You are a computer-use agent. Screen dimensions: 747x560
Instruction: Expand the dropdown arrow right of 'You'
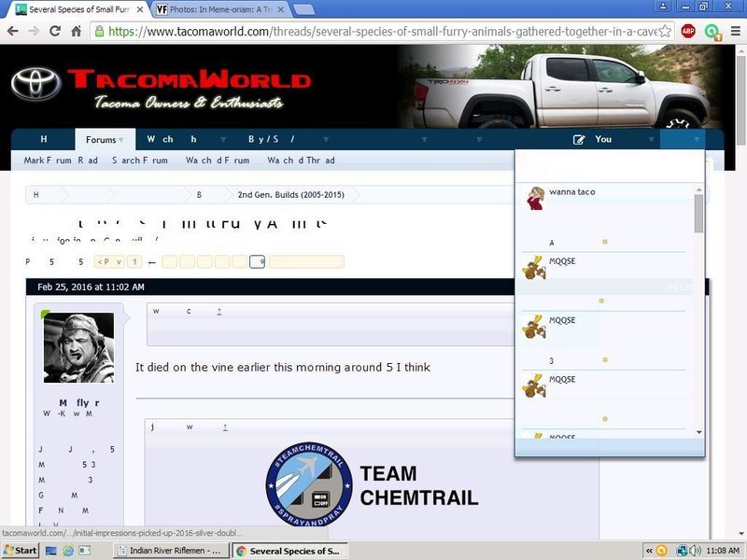[651, 139]
